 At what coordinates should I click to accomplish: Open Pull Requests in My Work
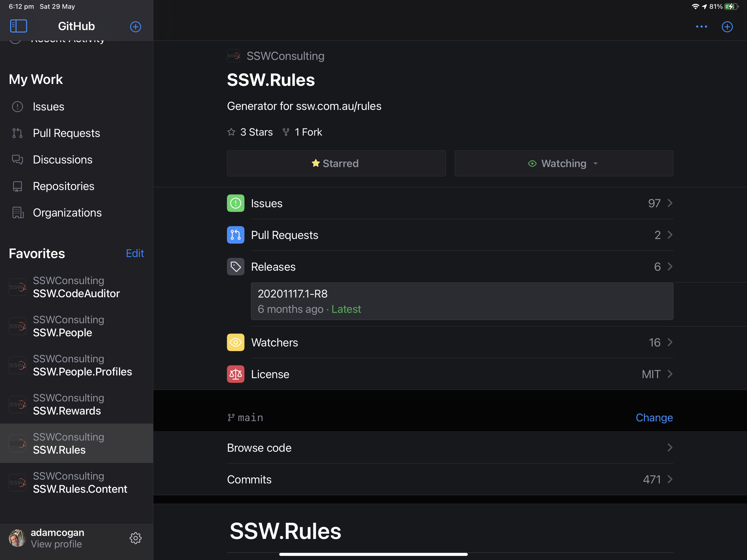77,133
